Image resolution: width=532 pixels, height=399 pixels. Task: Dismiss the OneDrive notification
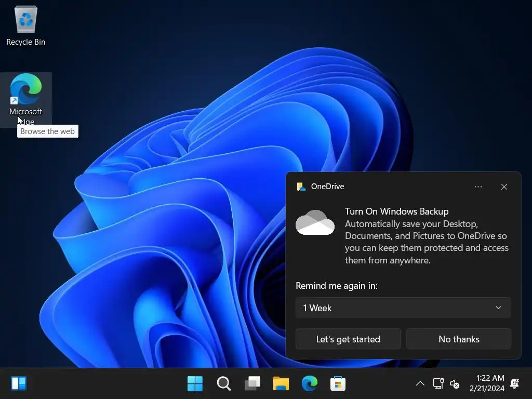click(504, 187)
